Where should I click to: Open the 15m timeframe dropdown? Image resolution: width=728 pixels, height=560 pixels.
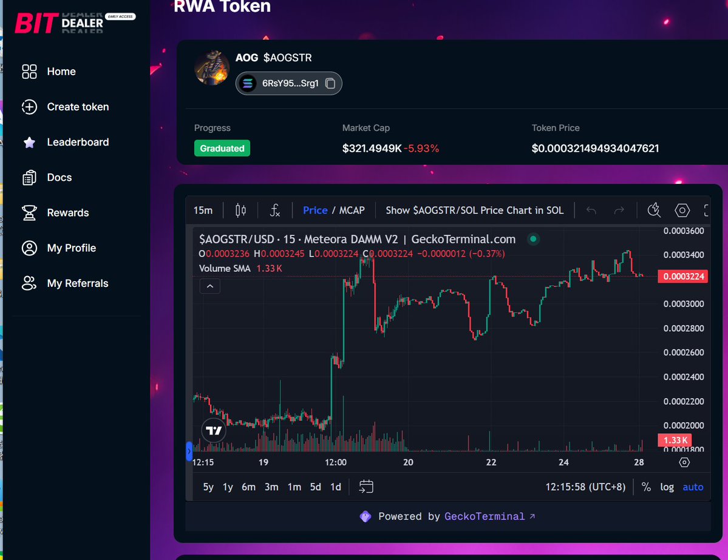pos(203,211)
